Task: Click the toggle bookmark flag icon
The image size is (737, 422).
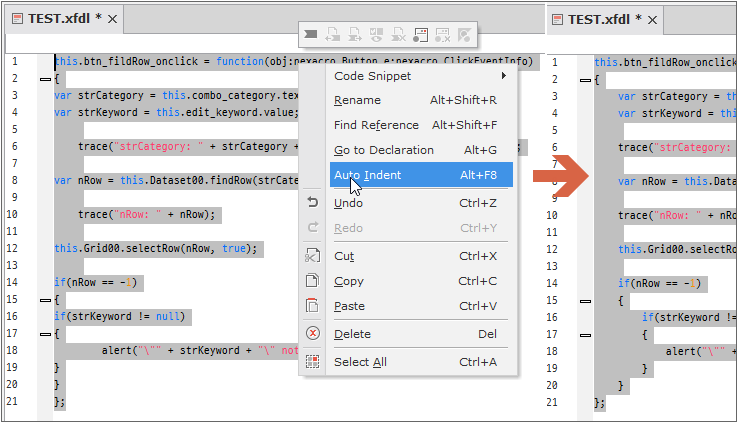Action: tap(311, 34)
